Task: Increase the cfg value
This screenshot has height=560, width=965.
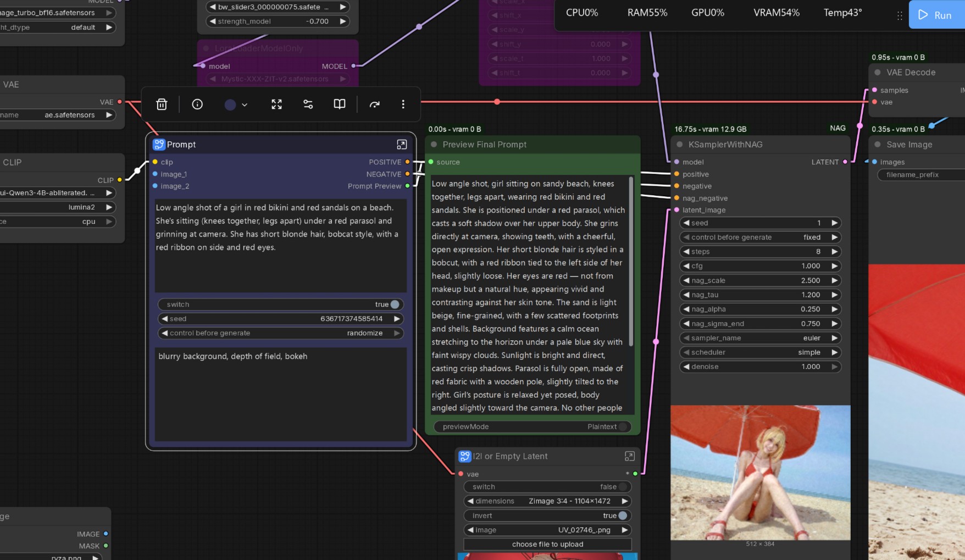Action: point(835,266)
